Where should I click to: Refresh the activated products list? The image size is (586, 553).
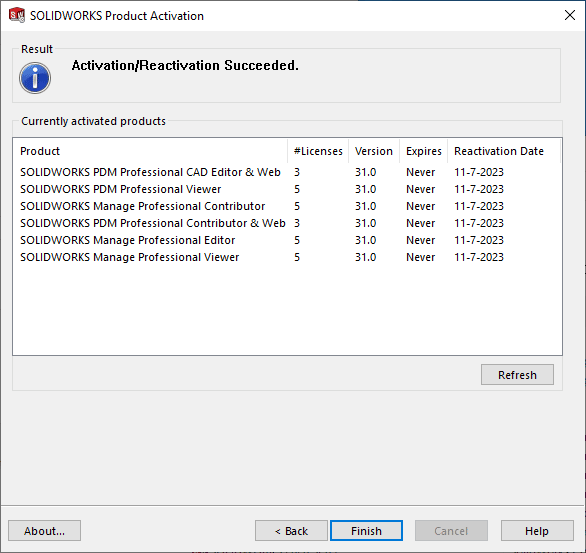[517, 374]
